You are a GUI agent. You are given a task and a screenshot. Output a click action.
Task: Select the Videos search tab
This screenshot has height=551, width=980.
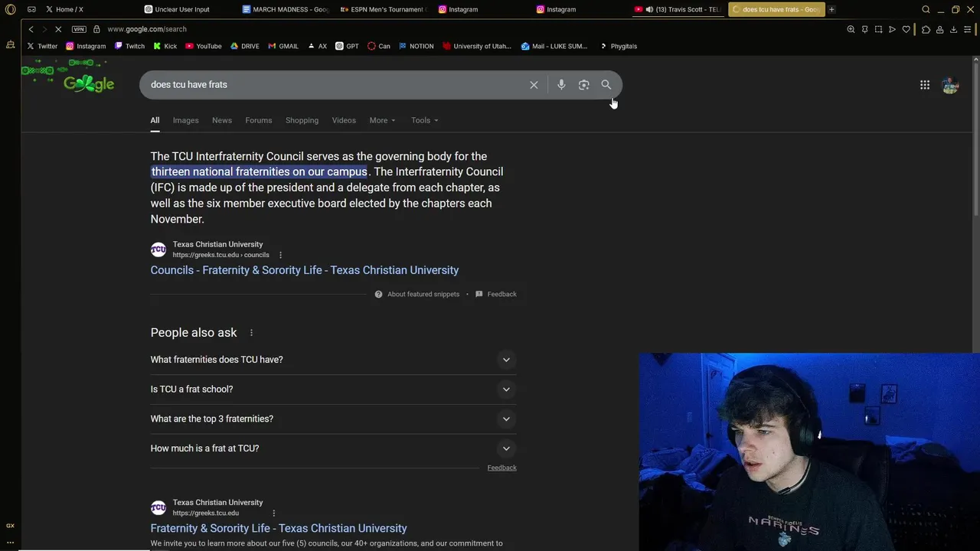(x=344, y=120)
